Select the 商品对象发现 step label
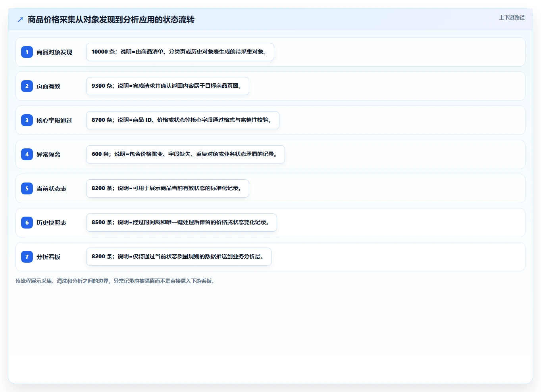This screenshot has width=541, height=392. pos(54,52)
